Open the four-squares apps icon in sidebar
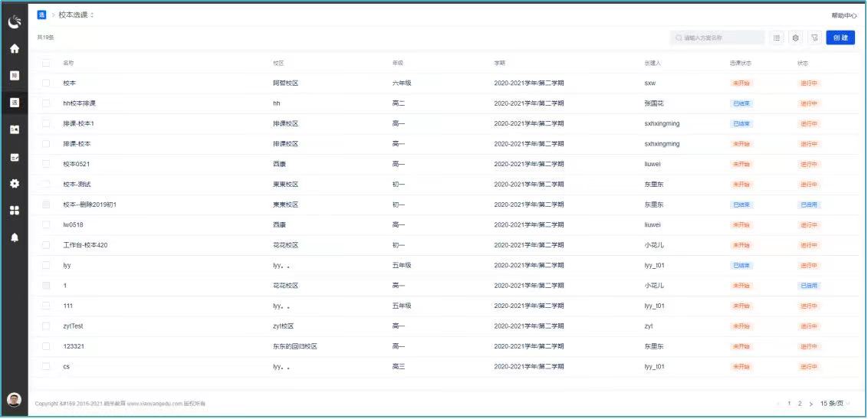Screen dimensions: 868x419 click(14, 211)
